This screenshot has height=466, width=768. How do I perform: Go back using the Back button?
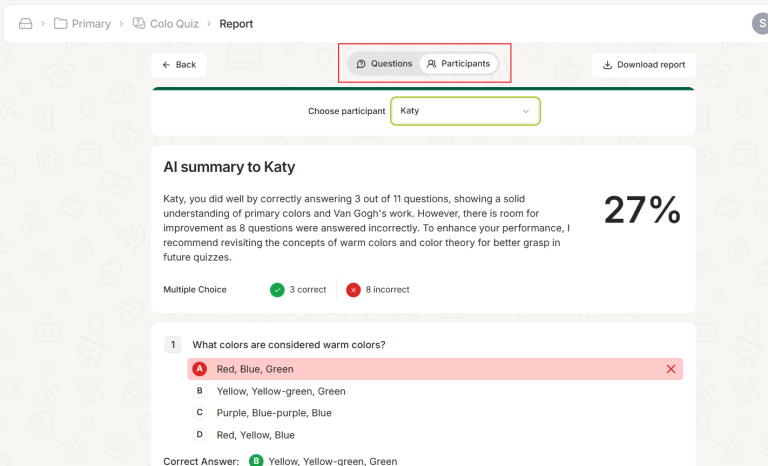(179, 65)
